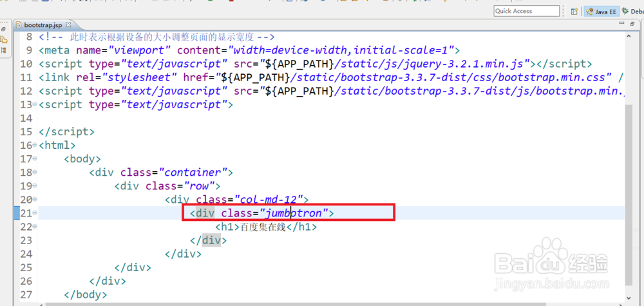Collapse the html element at line 16
Screen dimensions: 644x306
[35, 146]
